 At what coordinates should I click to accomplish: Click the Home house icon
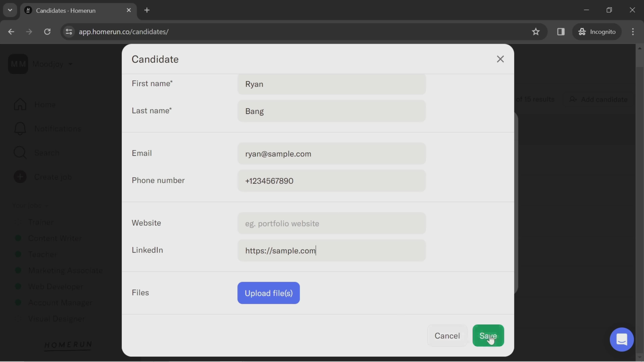point(20,104)
